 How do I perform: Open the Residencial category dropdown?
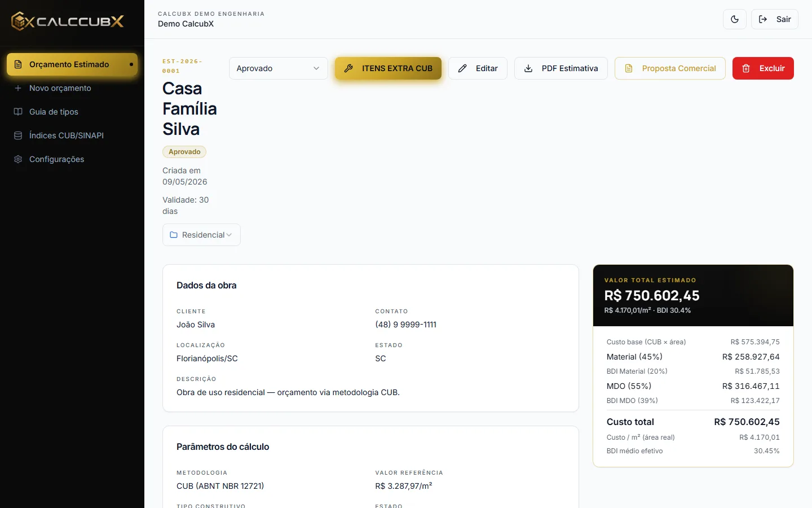tap(201, 235)
